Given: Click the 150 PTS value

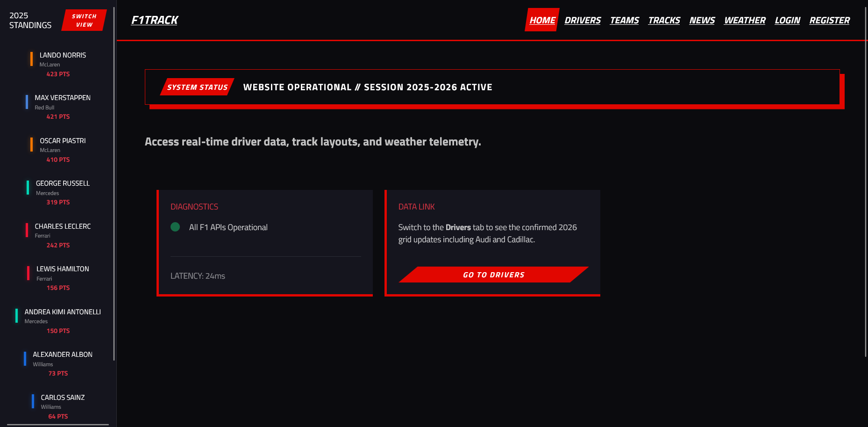Looking at the screenshot, I should [58, 331].
